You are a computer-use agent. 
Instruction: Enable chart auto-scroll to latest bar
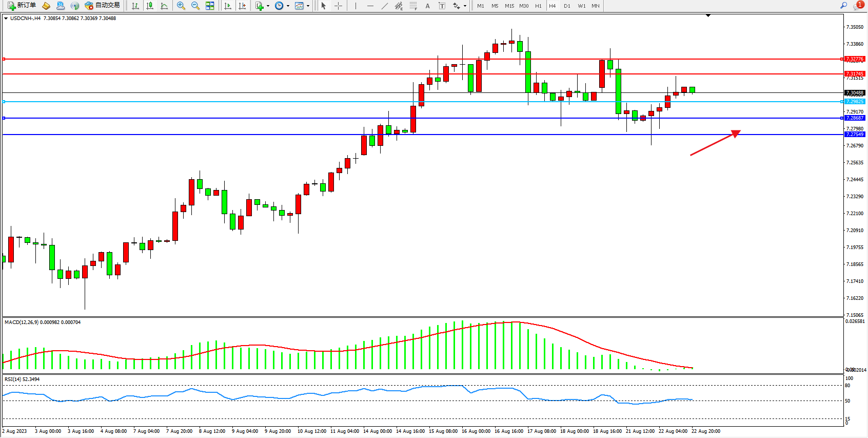[x=228, y=6]
